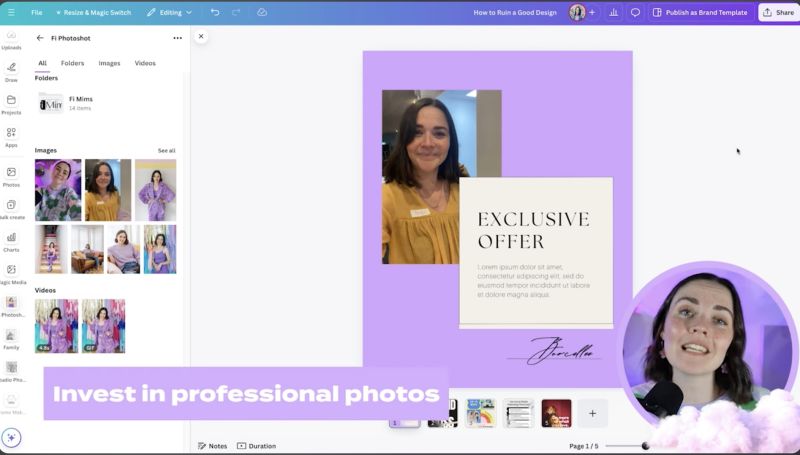Open Family folder shortcut in sidebar

11,340
